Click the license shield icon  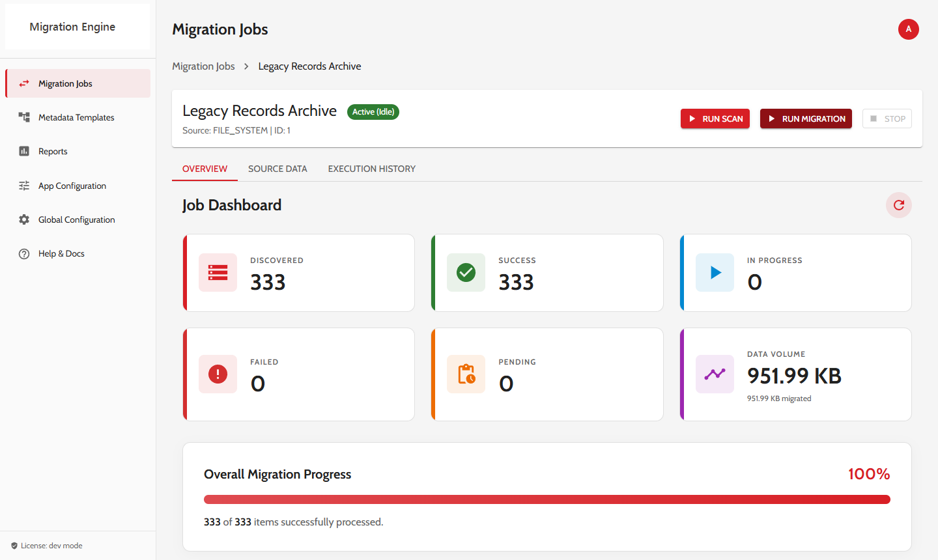click(14, 546)
